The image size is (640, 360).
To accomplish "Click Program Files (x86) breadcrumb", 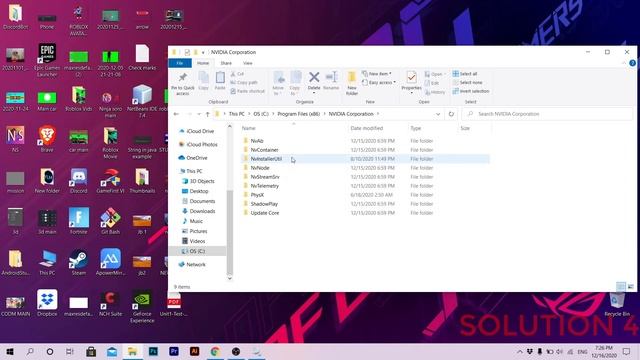I will coord(298,114).
